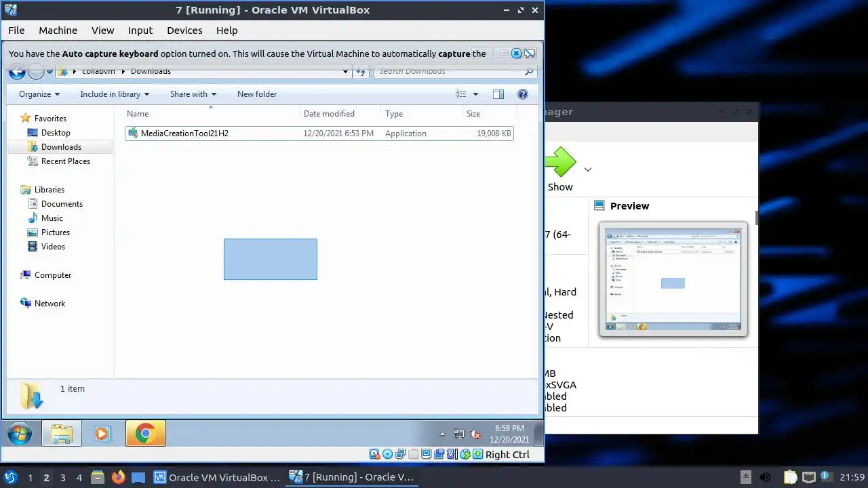The width and height of the screenshot is (868, 488).
Task: Click the host volume speaker icon
Action: [765, 477]
